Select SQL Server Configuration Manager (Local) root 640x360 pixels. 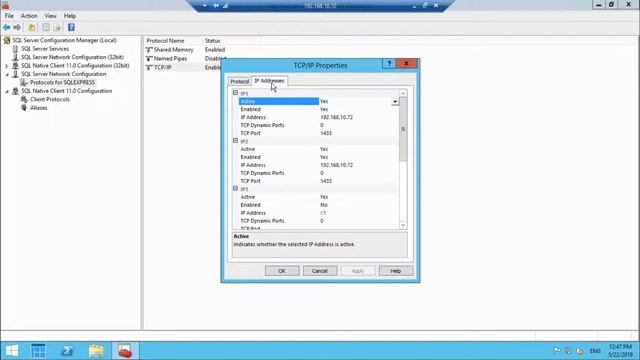click(64, 40)
